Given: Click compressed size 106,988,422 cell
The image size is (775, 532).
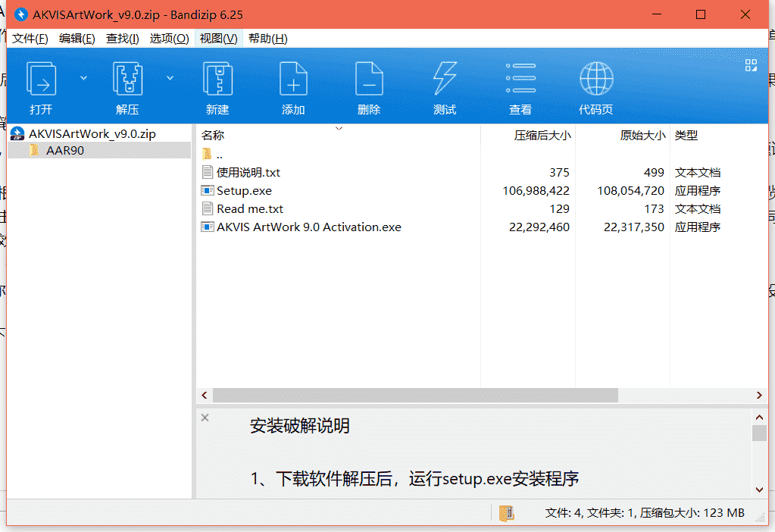Looking at the screenshot, I should pyautogui.click(x=536, y=190).
